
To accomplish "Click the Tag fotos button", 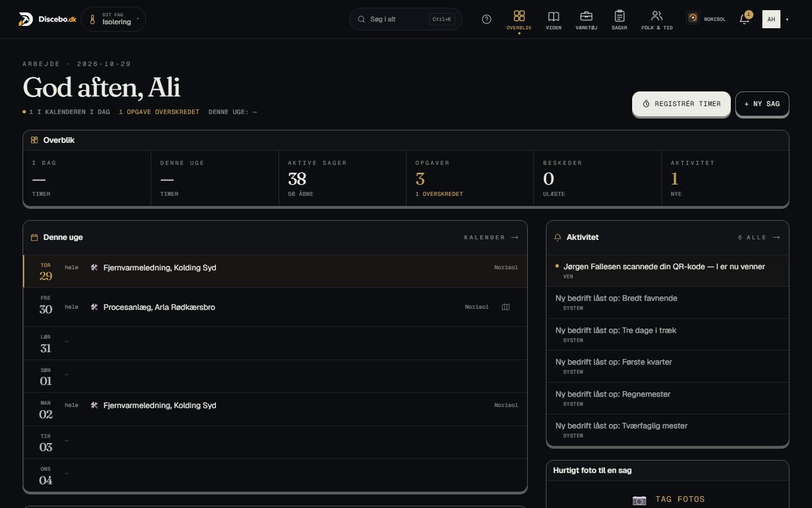I will click(668, 499).
